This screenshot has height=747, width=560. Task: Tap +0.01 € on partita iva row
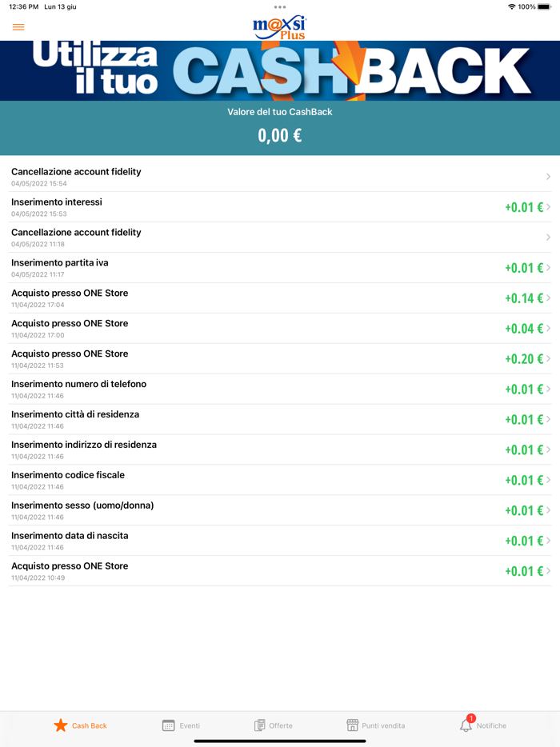524,268
